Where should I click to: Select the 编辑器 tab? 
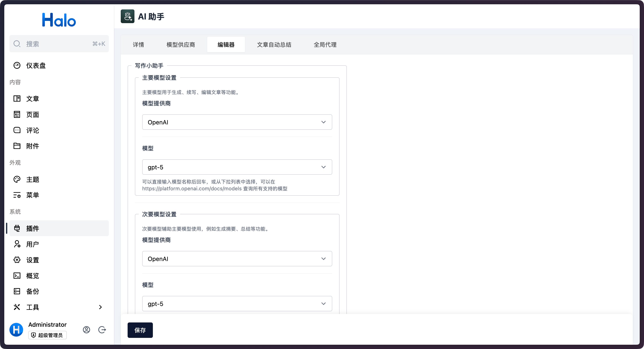click(x=226, y=45)
